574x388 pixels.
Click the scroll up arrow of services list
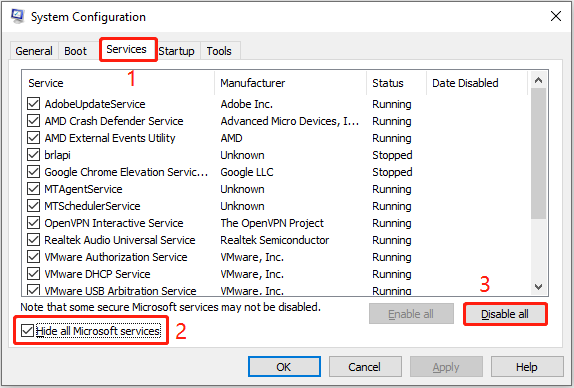pos(538,80)
